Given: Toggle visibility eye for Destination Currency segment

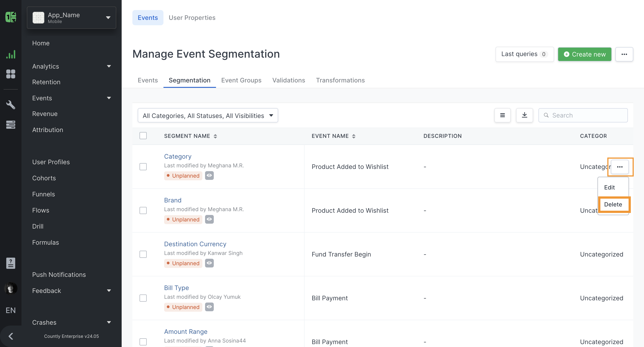Looking at the screenshot, I should click(209, 263).
